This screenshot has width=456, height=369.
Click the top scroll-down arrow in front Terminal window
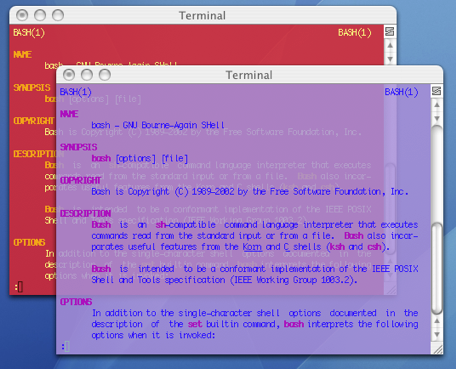click(x=437, y=118)
